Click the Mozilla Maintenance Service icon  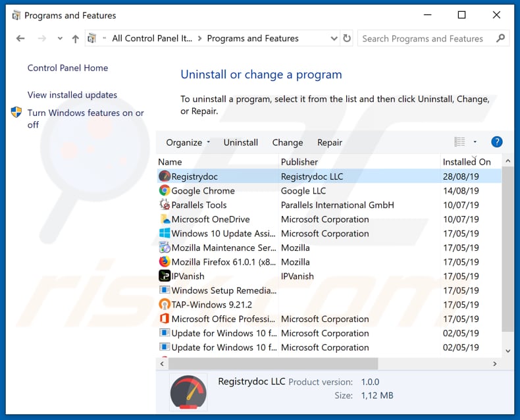[165, 248]
